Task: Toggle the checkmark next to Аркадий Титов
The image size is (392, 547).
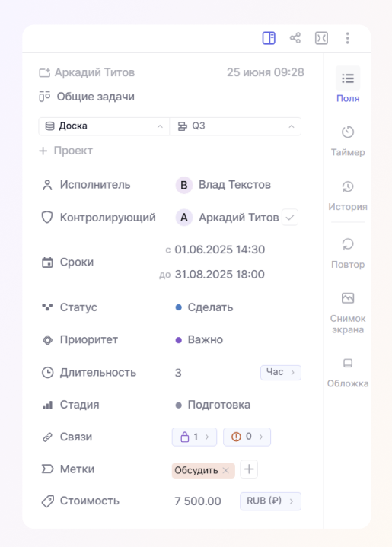Action: pos(290,218)
